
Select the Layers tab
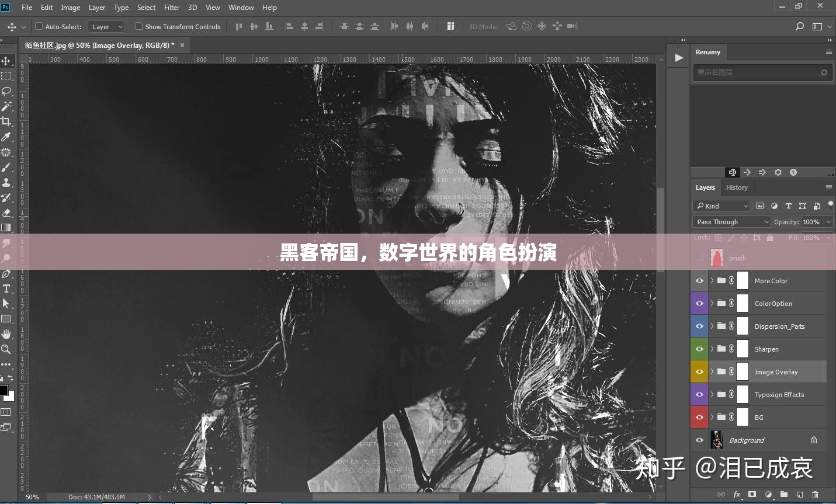705,187
